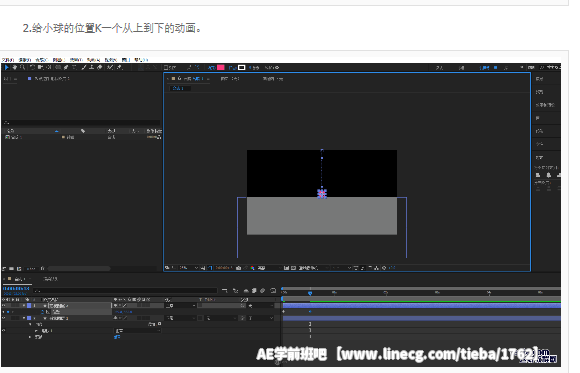Select the Type tool
Viewport: 580px width, 373px height.
point(74,67)
